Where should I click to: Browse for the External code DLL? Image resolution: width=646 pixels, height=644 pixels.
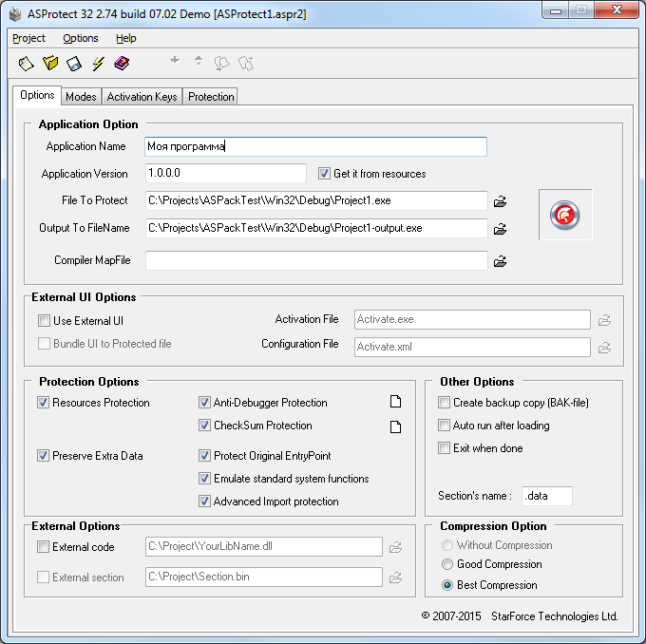395,547
